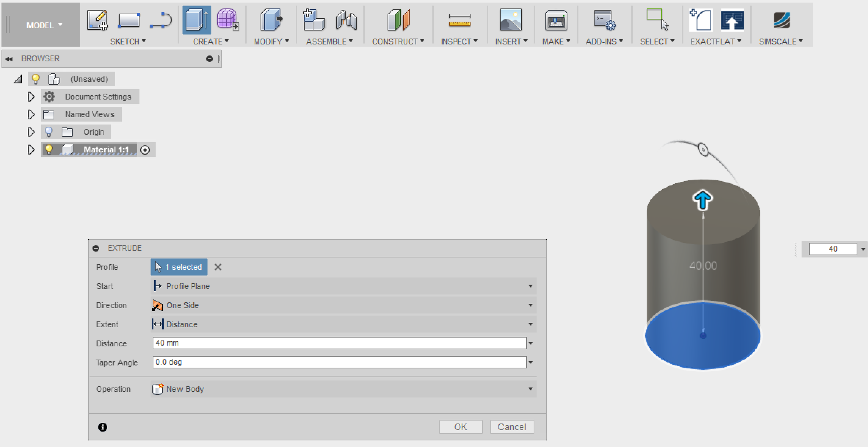Open the Insert Attached Canvas icon
The image size is (868, 447).
511,20
